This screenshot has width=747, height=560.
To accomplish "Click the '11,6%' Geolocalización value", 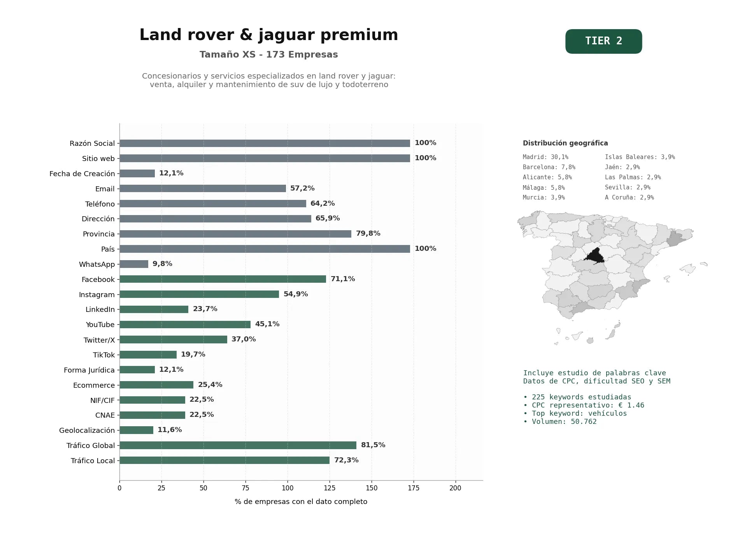I will pos(170,430).
